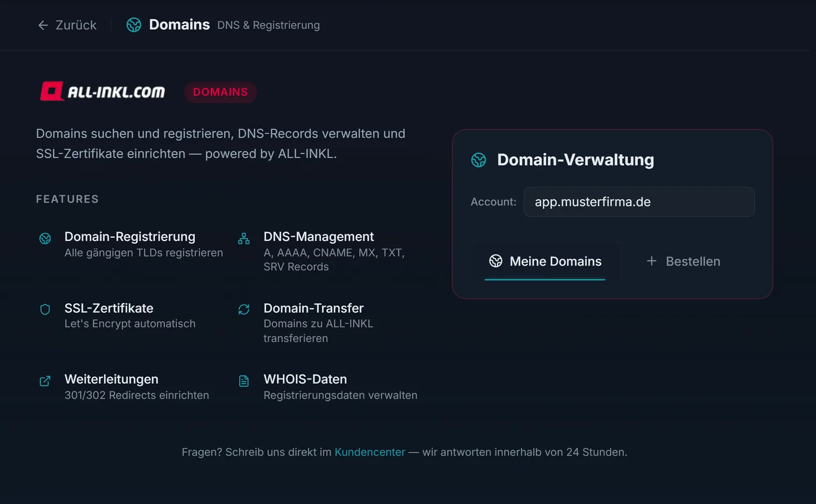Image resolution: width=816 pixels, height=504 pixels.
Task: Click the Domain-Verwaltung card heading
Action: (575, 160)
